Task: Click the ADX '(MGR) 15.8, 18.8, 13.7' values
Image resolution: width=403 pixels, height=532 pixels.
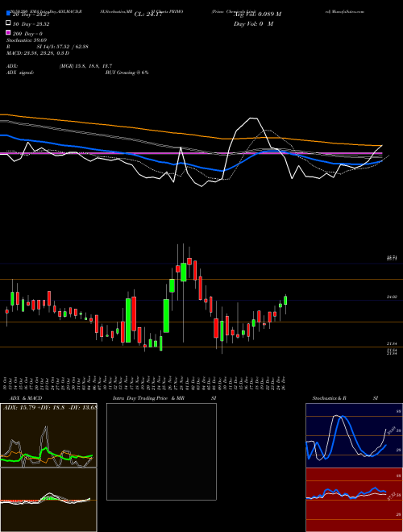Action: tap(85, 66)
